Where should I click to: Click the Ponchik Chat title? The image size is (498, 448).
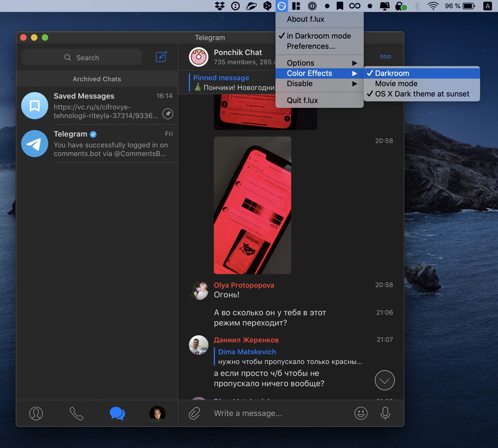tap(238, 53)
